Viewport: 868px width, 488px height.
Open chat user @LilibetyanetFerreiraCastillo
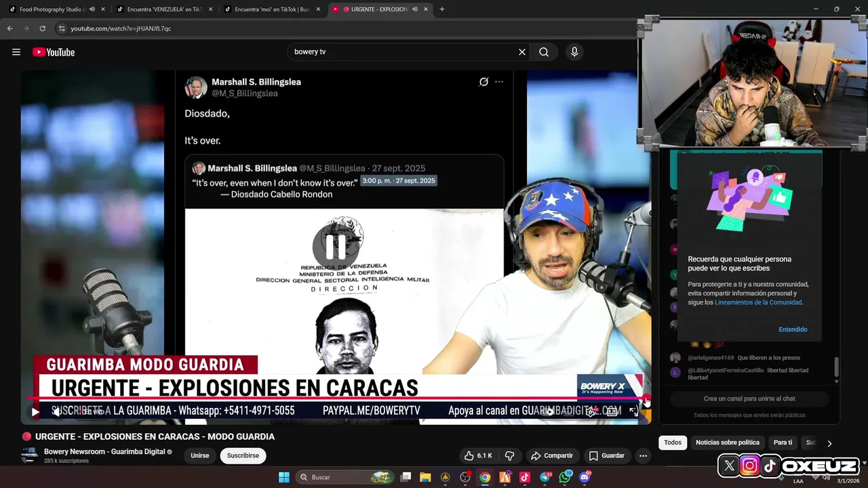click(726, 371)
